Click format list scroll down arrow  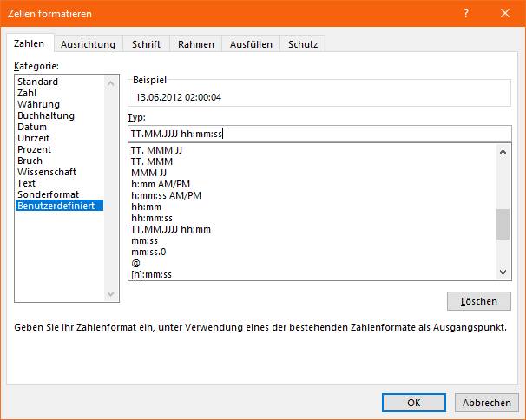point(503,272)
